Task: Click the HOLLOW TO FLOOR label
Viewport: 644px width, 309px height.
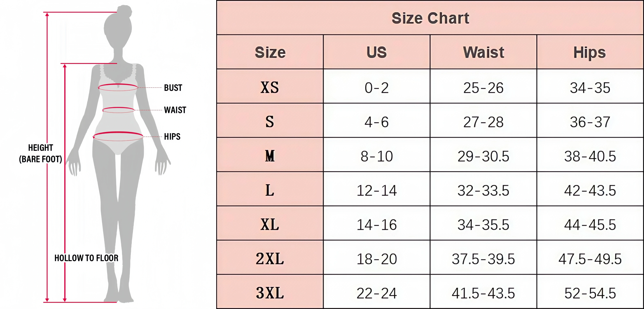Action: (x=86, y=258)
